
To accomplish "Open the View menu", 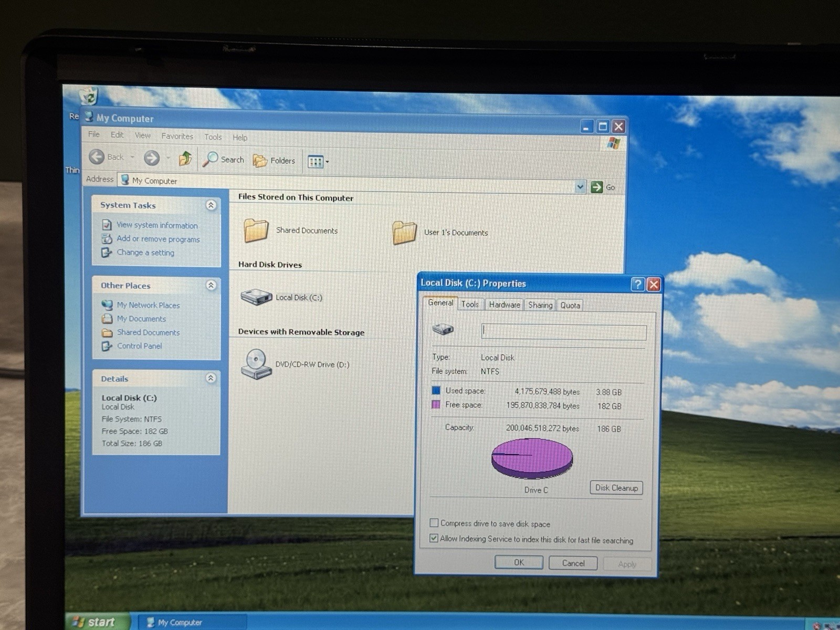I will [142, 135].
